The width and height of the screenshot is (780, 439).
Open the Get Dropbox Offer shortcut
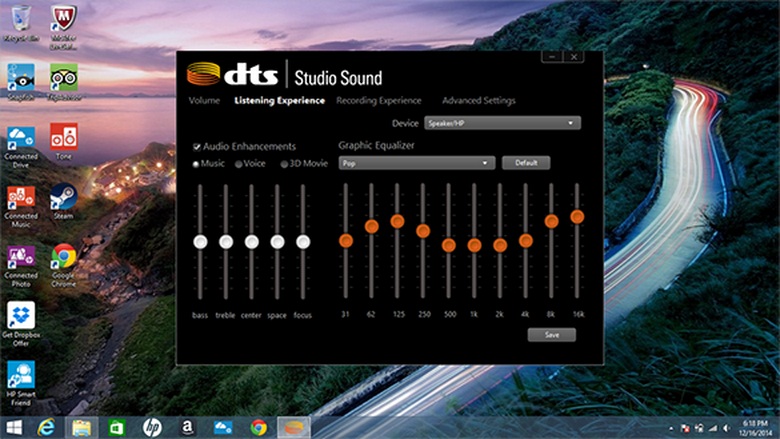click(20, 316)
